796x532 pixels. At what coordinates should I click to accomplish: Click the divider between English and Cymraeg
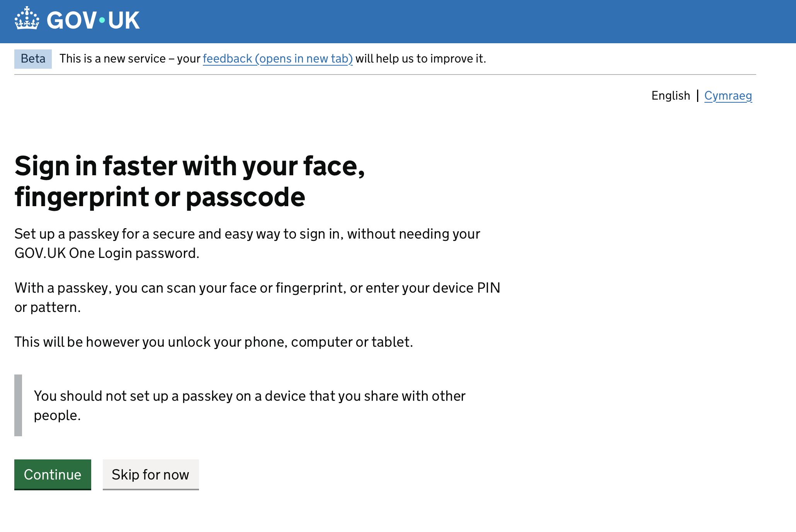click(x=697, y=96)
